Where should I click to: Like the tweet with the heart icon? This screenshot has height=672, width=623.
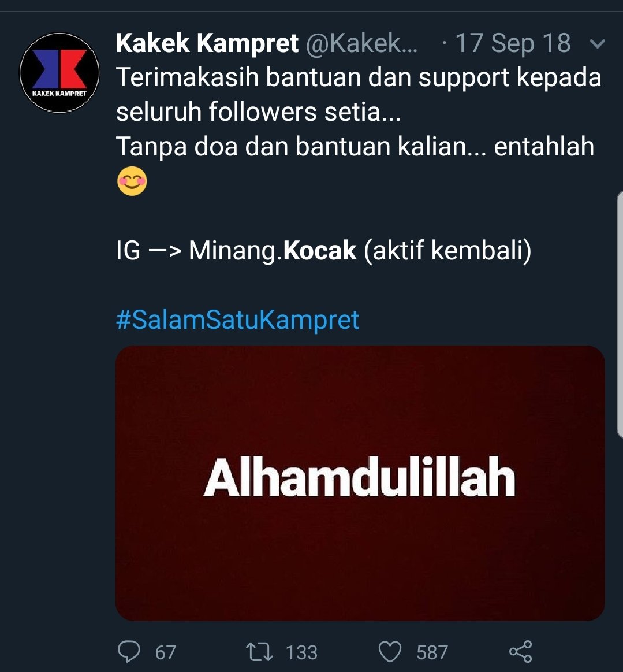point(390,652)
